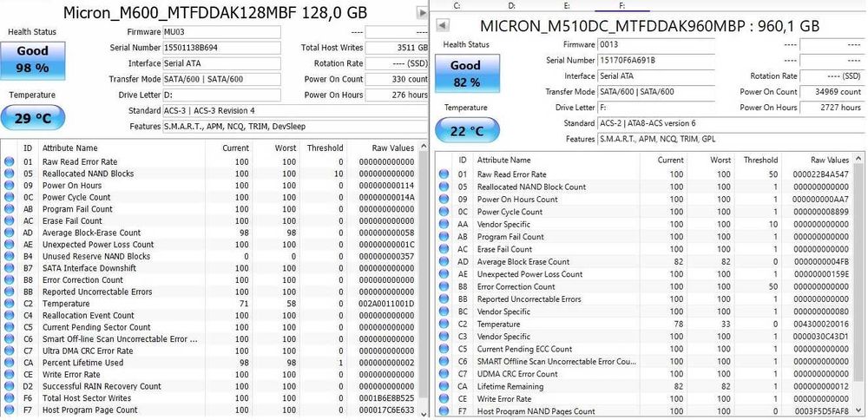Click scroll-down arrow in M510DC attribute list
The height and width of the screenshot is (420, 868).
coord(858,410)
